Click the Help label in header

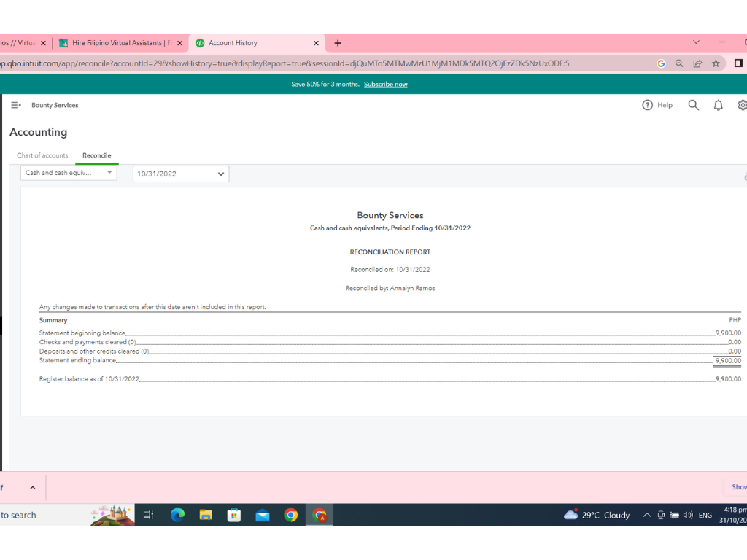665,105
